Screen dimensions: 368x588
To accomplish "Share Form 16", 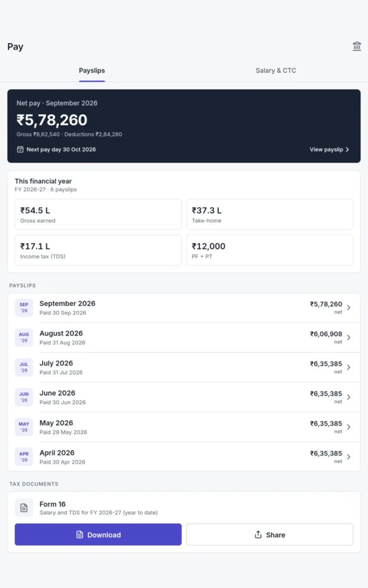I will click(x=270, y=535).
